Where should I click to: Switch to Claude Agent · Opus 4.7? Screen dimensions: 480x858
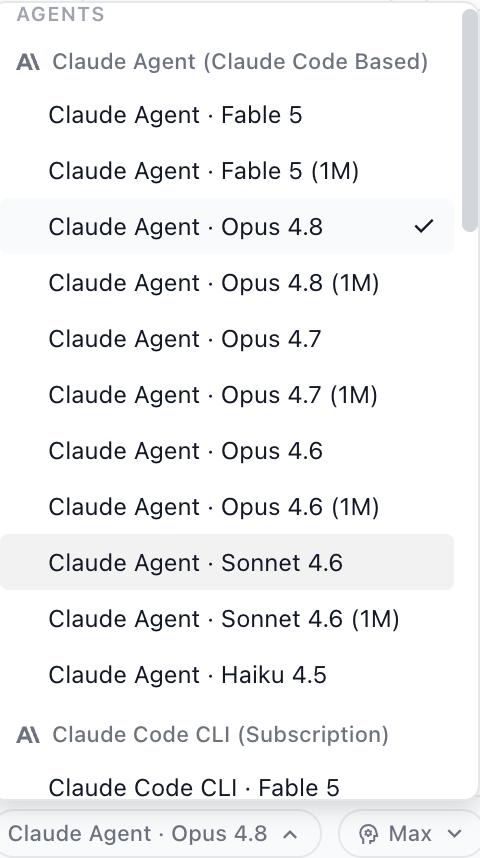[227, 339]
